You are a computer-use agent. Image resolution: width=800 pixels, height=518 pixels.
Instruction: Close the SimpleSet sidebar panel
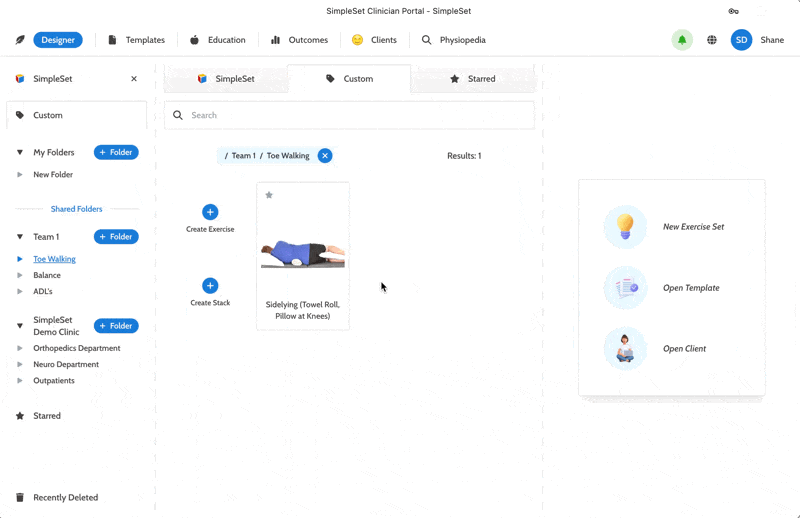(x=134, y=79)
